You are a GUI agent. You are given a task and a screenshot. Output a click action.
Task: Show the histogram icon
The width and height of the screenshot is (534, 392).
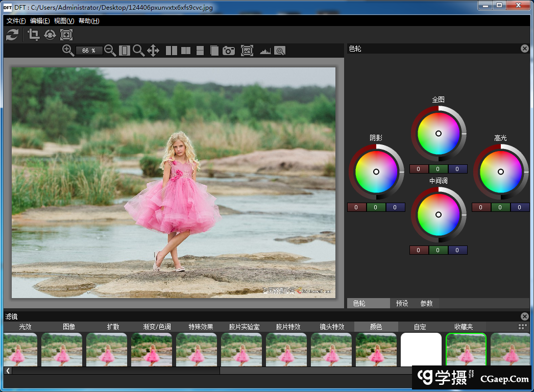[265, 51]
